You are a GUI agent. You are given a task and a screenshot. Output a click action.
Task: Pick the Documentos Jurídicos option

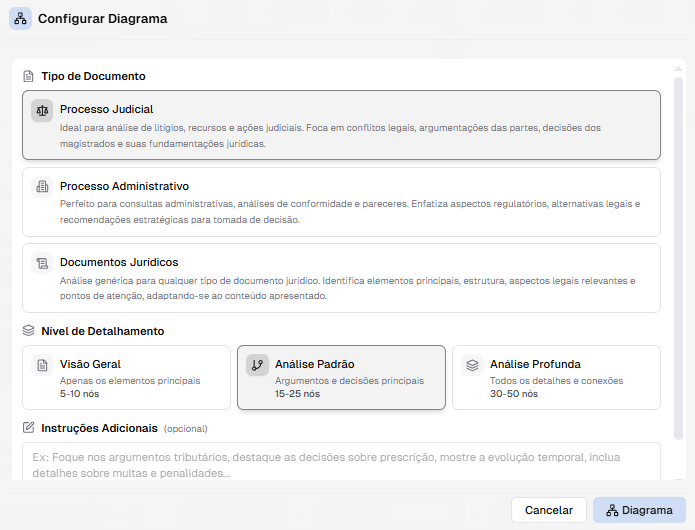coord(341,278)
